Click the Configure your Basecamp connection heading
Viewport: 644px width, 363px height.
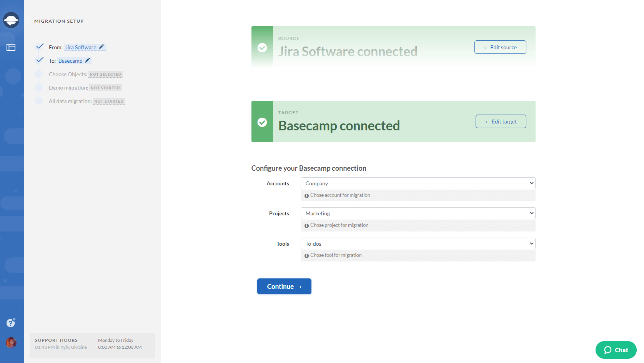coord(309,168)
